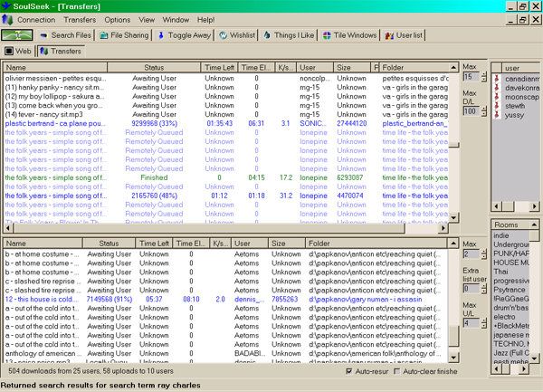The image size is (543, 392).
Task: Click downloads list scroll down arrow
Action: point(453,218)
